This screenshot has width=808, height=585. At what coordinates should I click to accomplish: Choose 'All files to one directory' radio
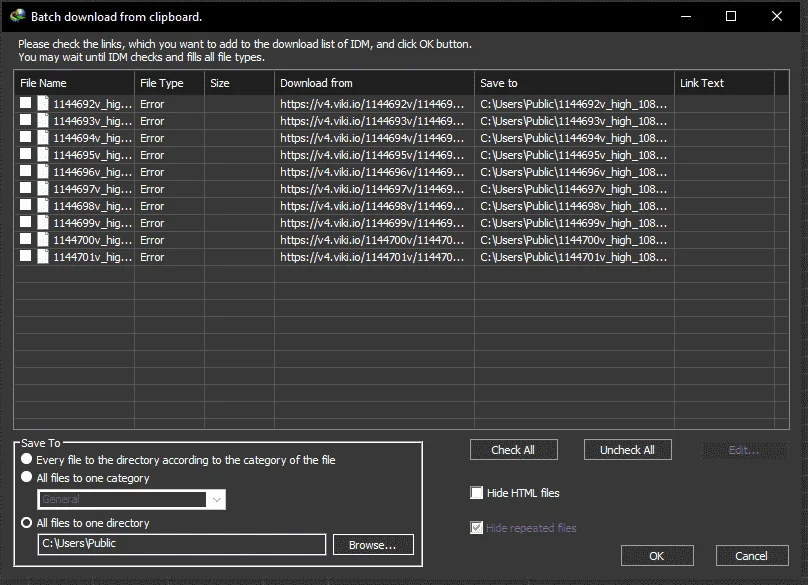tap(26, 523)
